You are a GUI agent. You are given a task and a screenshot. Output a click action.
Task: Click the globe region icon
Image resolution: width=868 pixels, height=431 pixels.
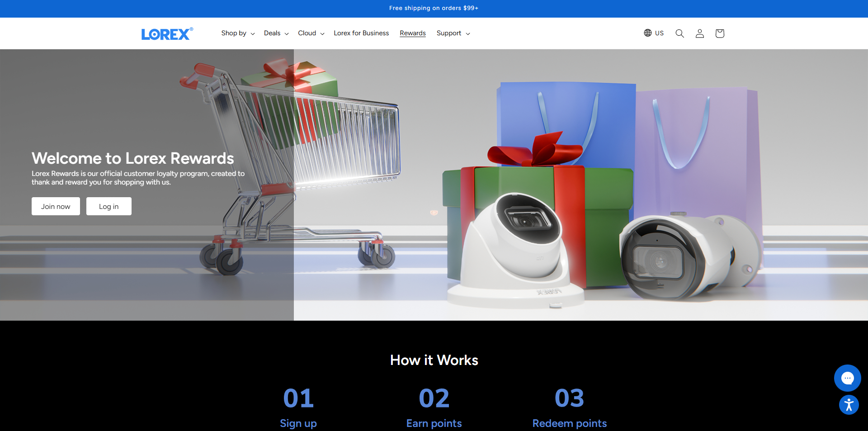648,33
